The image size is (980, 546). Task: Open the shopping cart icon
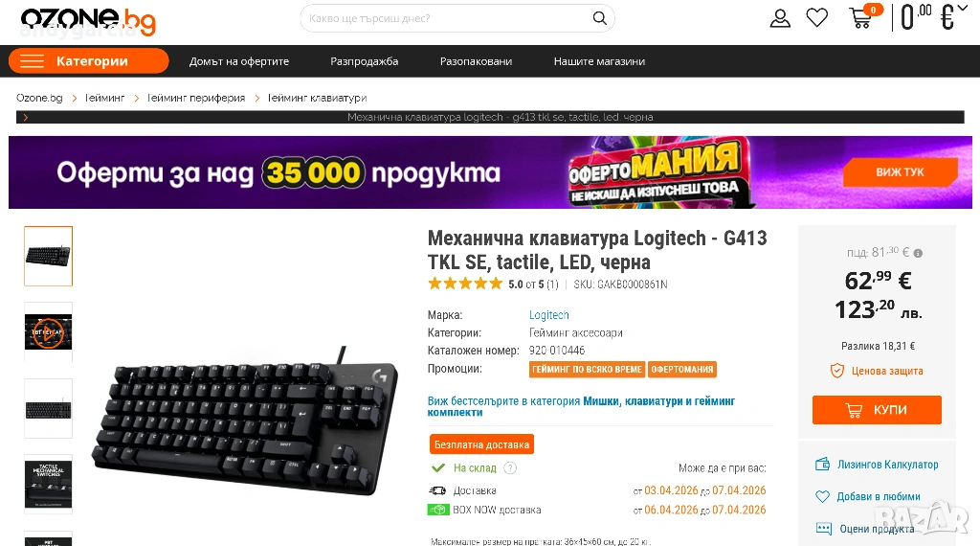click(x=861, y=18)
